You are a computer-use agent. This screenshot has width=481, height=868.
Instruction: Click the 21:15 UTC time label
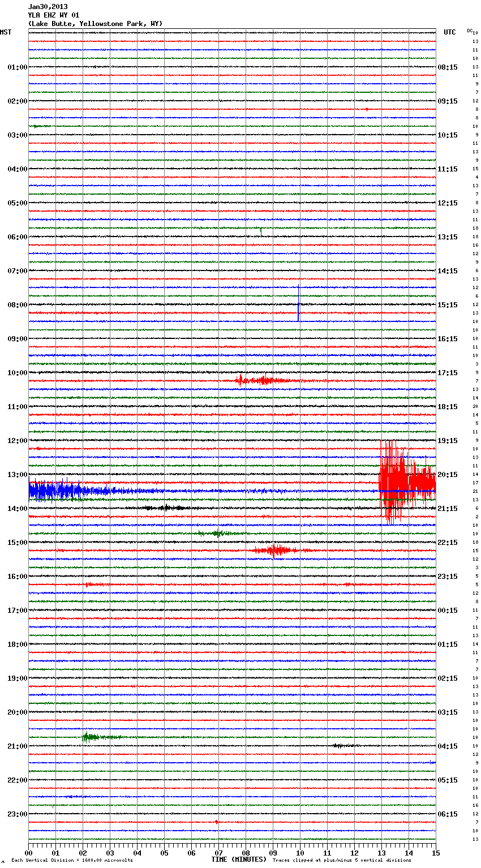448,509
